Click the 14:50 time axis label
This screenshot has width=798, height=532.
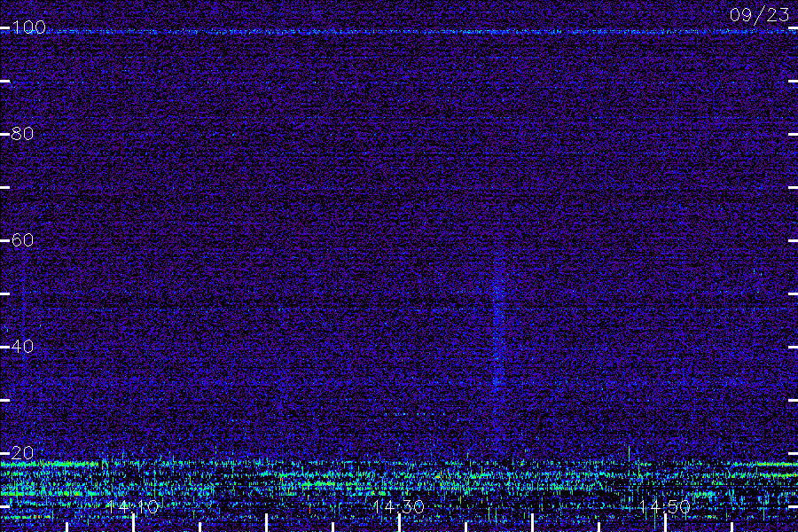pos(665,506)
